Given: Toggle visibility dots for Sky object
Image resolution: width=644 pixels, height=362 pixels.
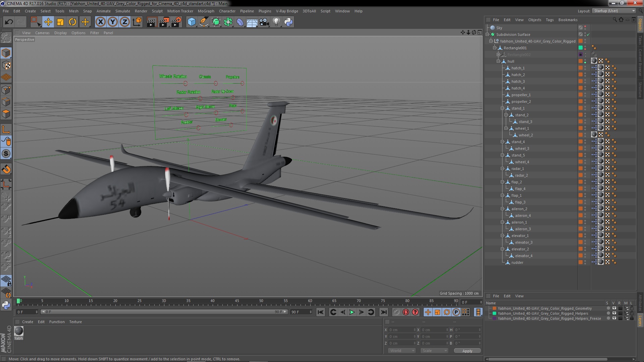Looking at the screenshot, I should click(585, 28).
